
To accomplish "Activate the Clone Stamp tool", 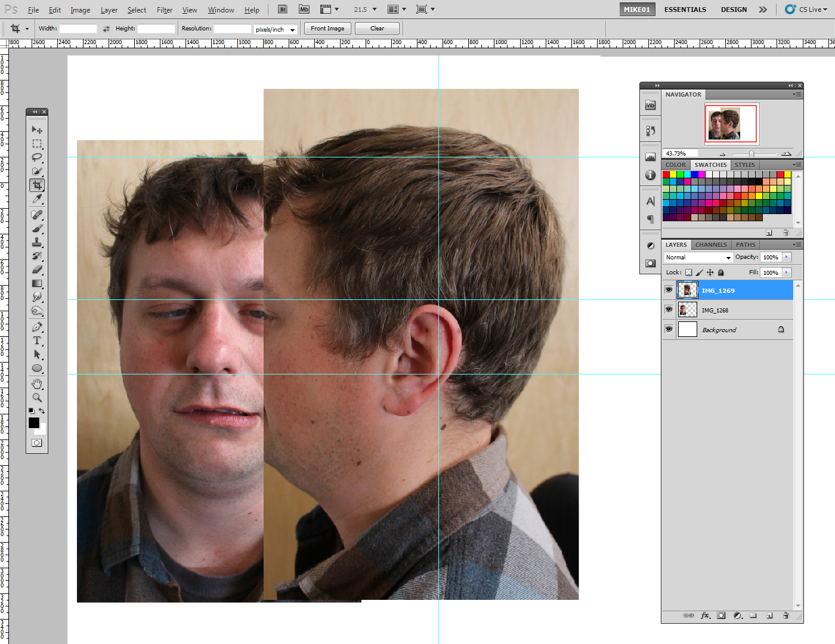I will (x=37, y=242).
